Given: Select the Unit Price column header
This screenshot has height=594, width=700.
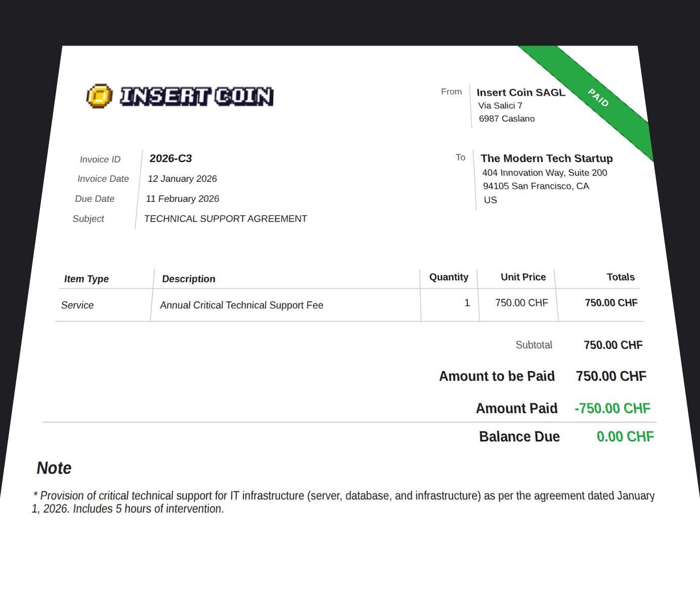Looking at the screenshot, I should [523, 277].
